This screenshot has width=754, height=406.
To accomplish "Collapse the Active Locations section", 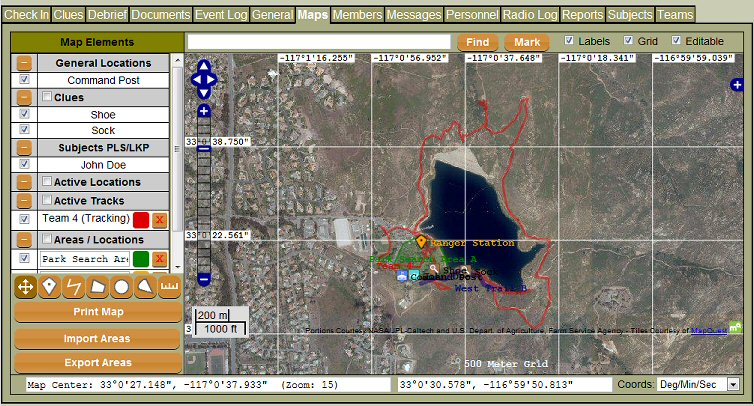I will (24, 182).
